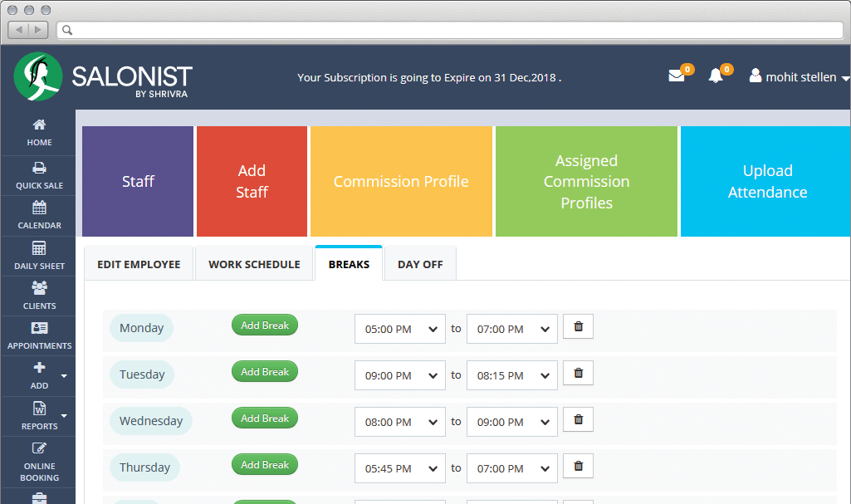851x504 pixels.
Task: Open the Commission Profile tile
Action: (401, 182)
